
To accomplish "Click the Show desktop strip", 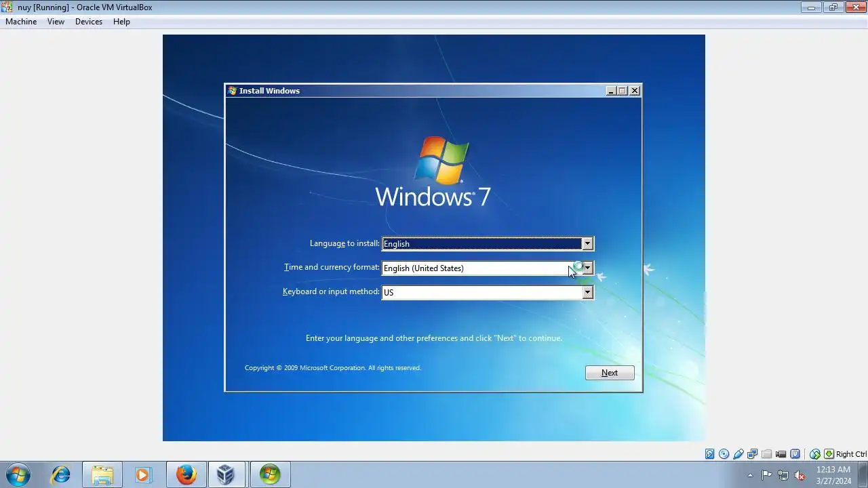I will (x=863, y=474).
